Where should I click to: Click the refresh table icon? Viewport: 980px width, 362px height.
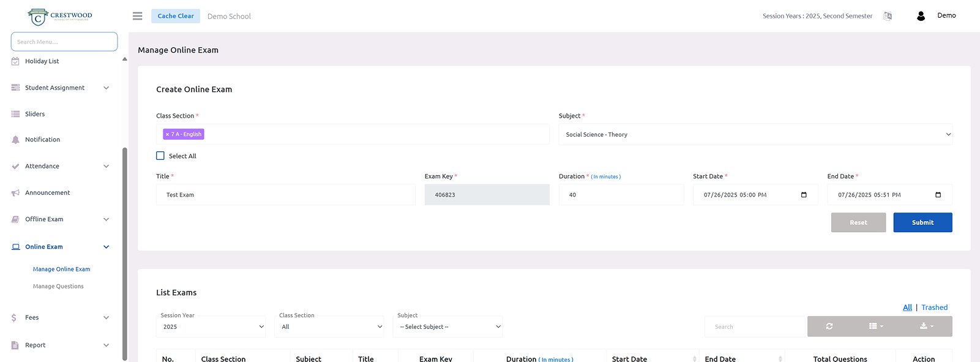(x=829, y=326)
